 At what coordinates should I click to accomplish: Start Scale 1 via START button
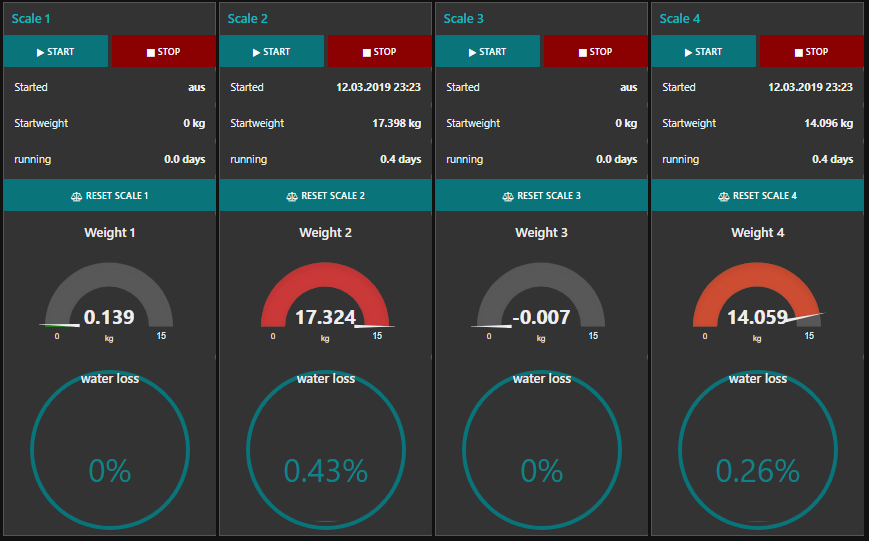56,52
